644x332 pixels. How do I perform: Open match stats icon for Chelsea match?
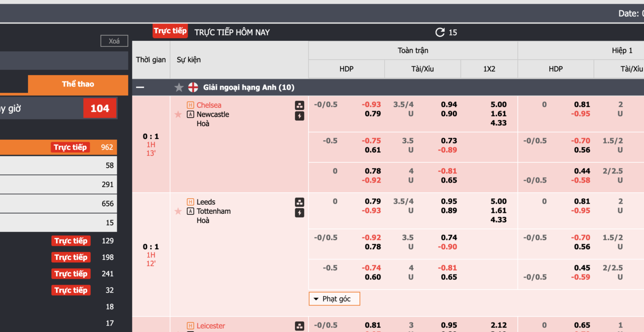[299, 105]
